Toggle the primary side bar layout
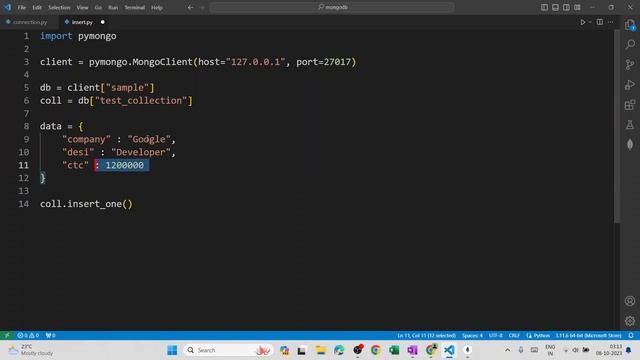640x360 pixels. coord(544,7)
